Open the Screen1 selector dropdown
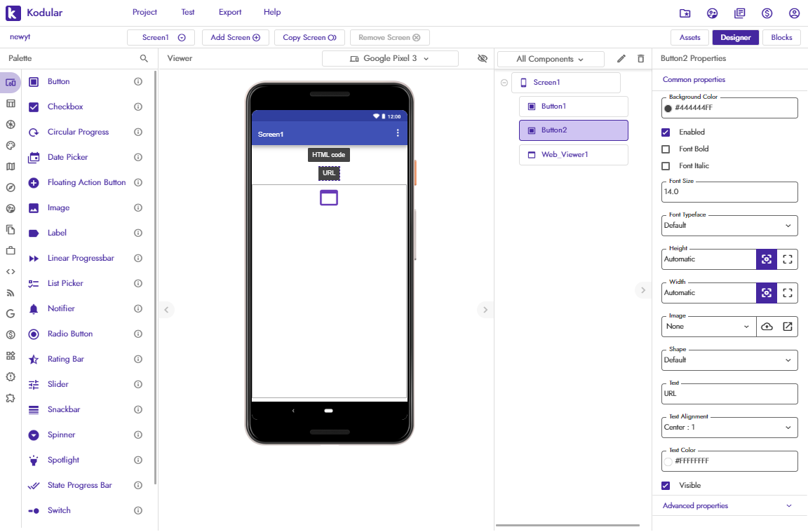808x532 pixels. click(161, 38)
